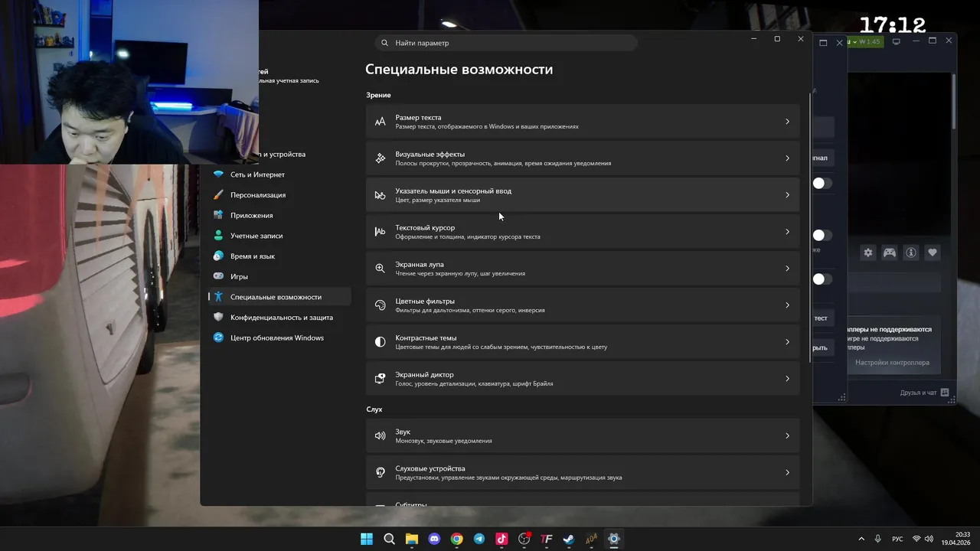Viewport: 980px width, 551px height.
Task: Open Игры in sidebar
Action: (x=279, y=276)
